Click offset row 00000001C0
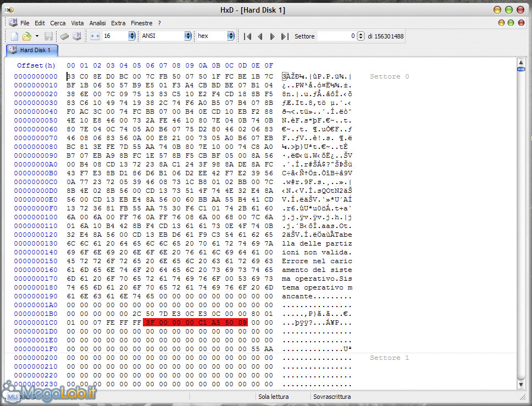 (36, 322)
